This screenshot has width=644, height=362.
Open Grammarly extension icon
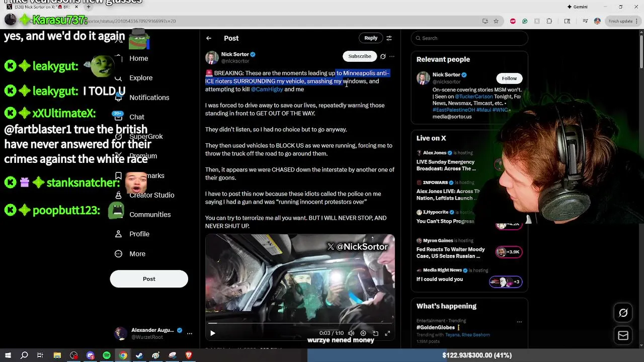(525, 21)
